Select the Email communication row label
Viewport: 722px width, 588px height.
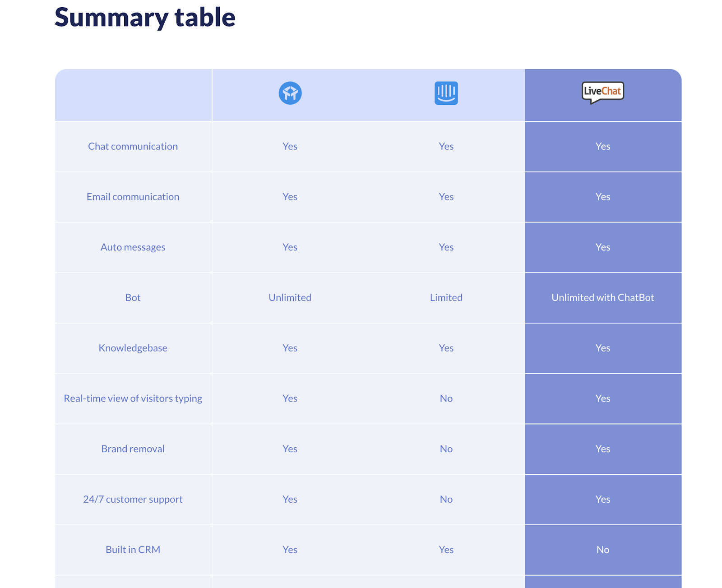pos(133,197)
